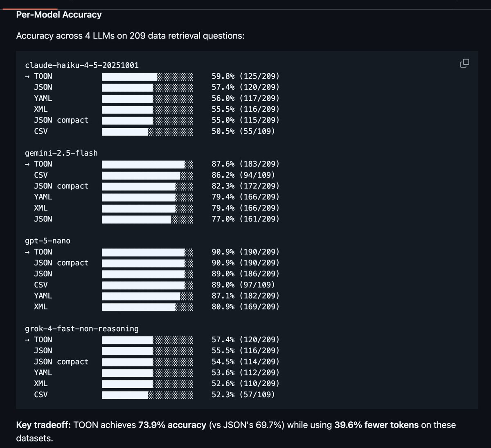
Task: Select the Per-Model Accuracy heading
Action: [x=59, y=14]
